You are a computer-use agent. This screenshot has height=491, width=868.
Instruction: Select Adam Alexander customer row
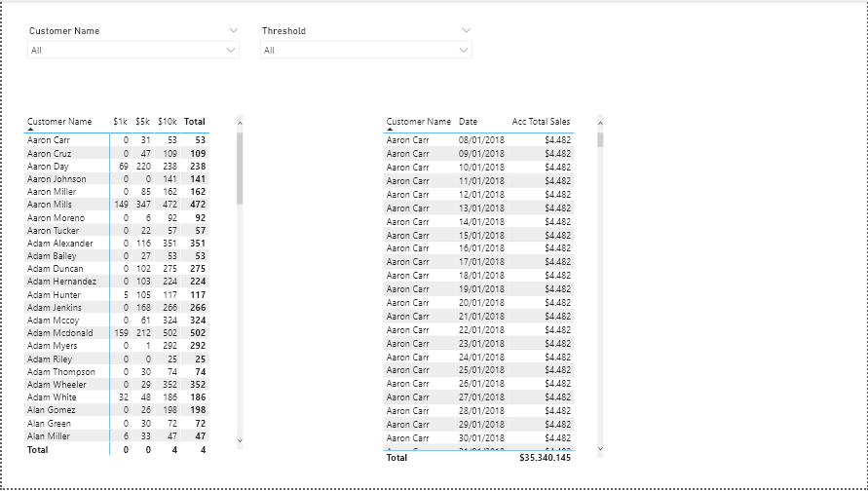click(x=116, y=243)
